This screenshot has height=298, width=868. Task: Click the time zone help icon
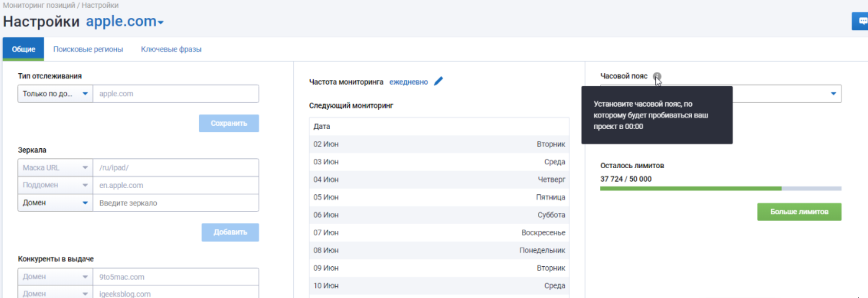[657, 76]
